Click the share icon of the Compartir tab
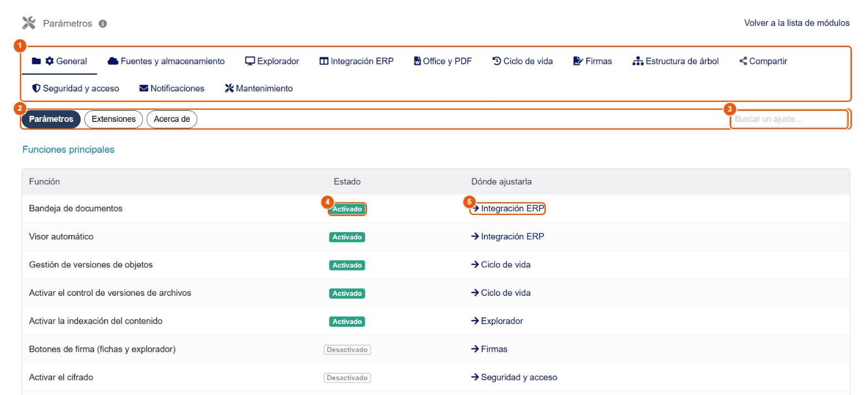This screenshot has height=395, width=868. click(x=743, y=61)
